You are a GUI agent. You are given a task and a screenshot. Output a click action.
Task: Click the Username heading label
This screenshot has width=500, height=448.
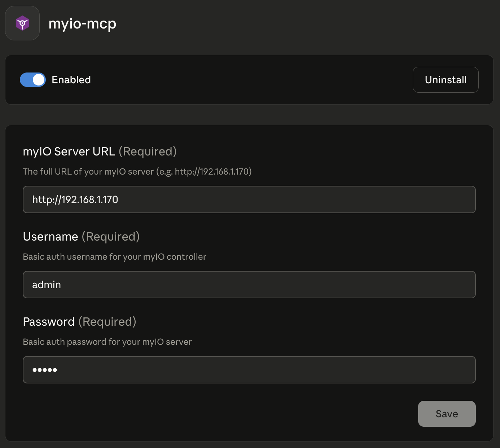tap(51, 237)
